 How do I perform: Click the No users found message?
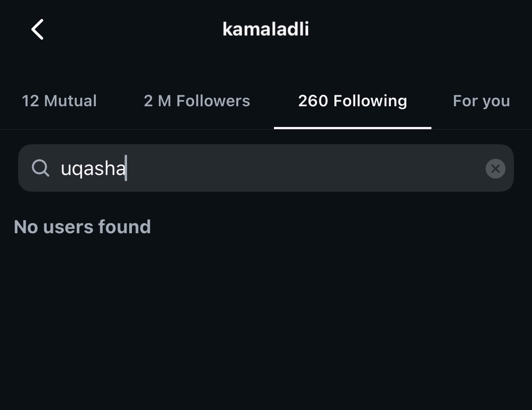[x=82, y=227]
